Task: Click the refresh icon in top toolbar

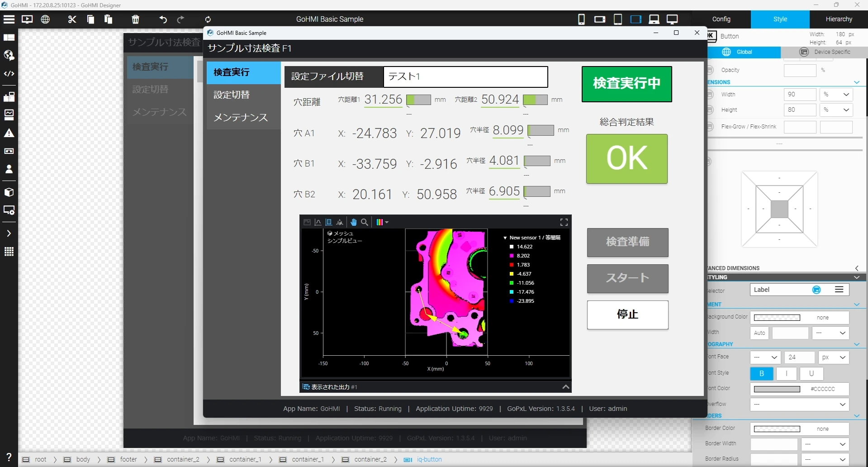Action: tap(208, 19)
